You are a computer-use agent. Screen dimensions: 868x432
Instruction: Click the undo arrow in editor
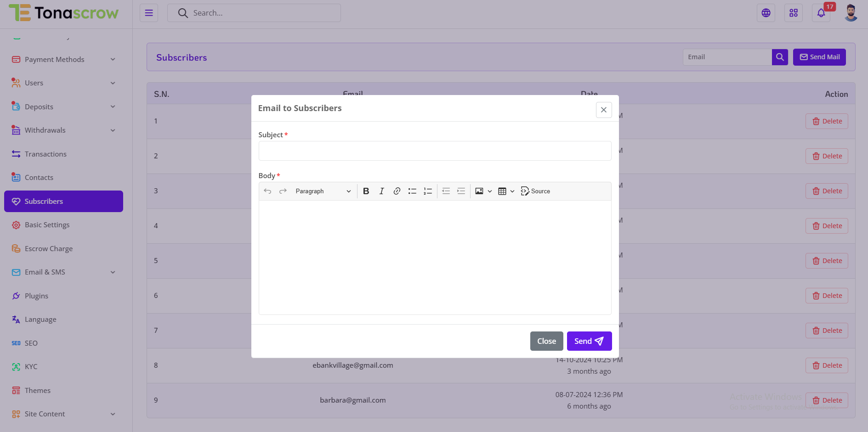tap(267, 191)
